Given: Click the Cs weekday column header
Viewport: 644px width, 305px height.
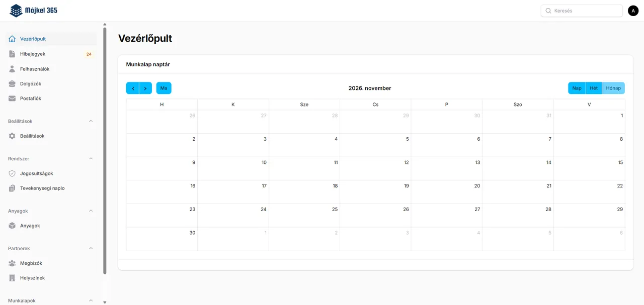Looking at the screenshot, I should click(x=375, y=105).
